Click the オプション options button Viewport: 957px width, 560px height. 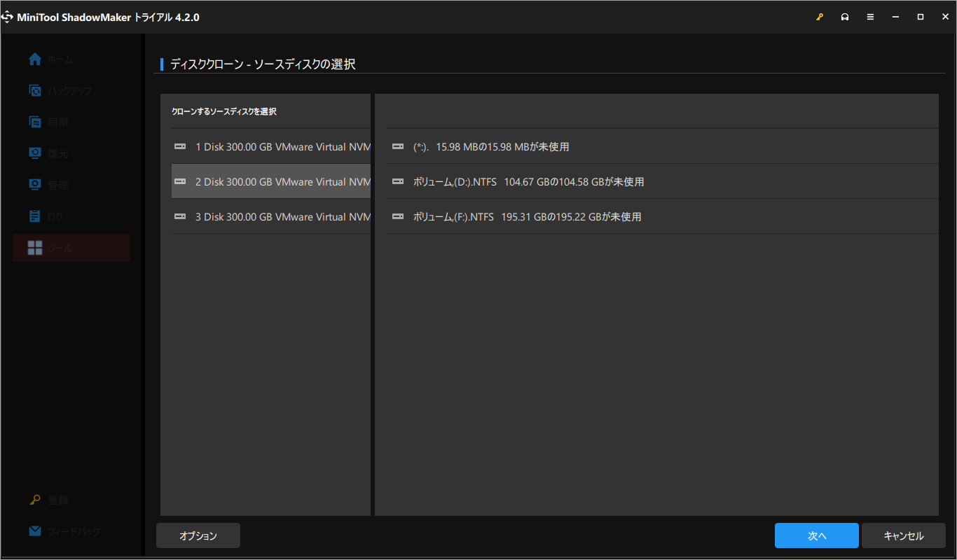tap(198, 535)
